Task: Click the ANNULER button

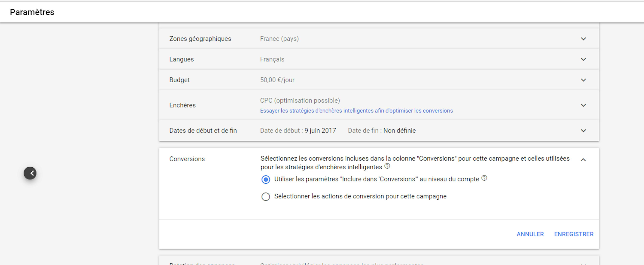Action: (530, 234)
